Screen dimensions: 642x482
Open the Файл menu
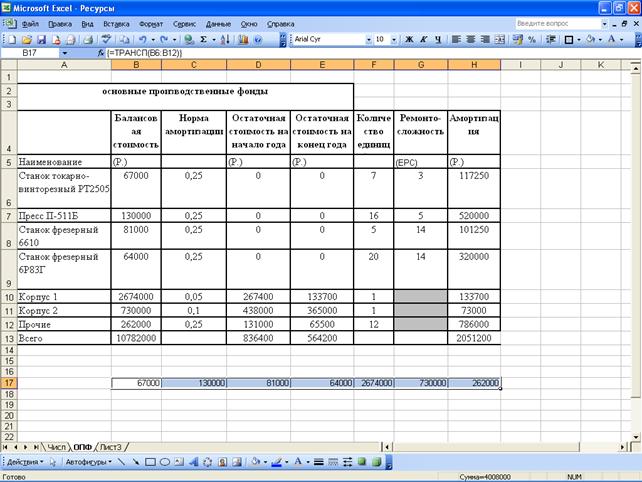coord(30,24)
